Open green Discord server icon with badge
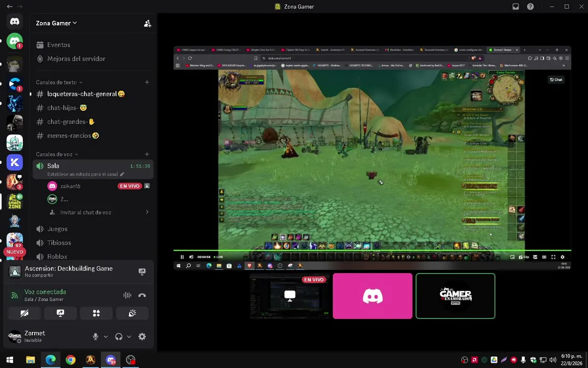588x368 pixels. click(x=15, y=41)
